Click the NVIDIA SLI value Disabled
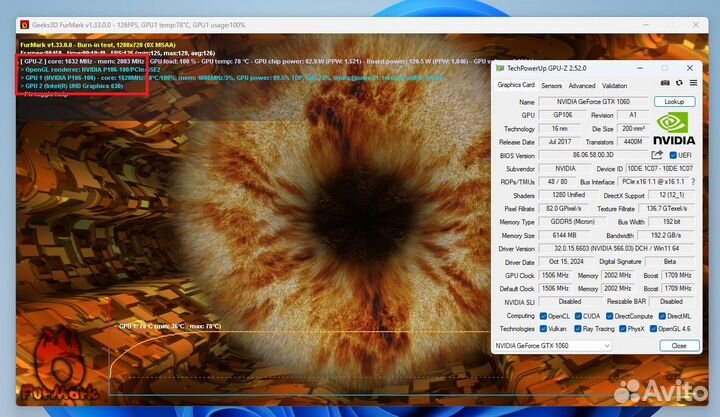 pyautogui.click(x=570, y=302)
